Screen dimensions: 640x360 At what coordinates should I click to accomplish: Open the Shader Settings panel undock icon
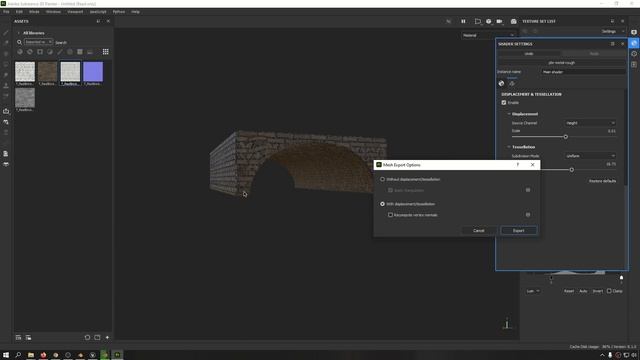point(612,44)
